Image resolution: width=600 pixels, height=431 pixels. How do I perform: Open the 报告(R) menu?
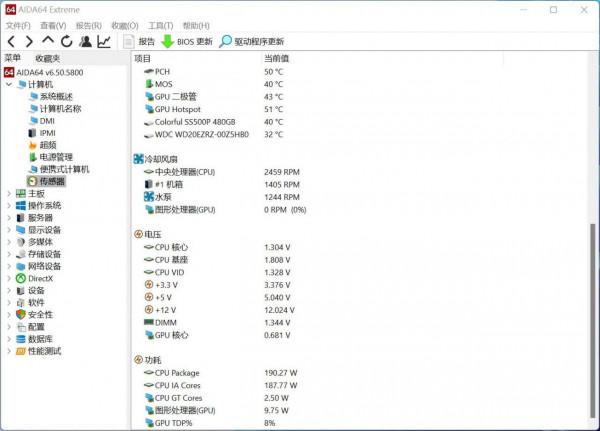(x=89, y=26)
